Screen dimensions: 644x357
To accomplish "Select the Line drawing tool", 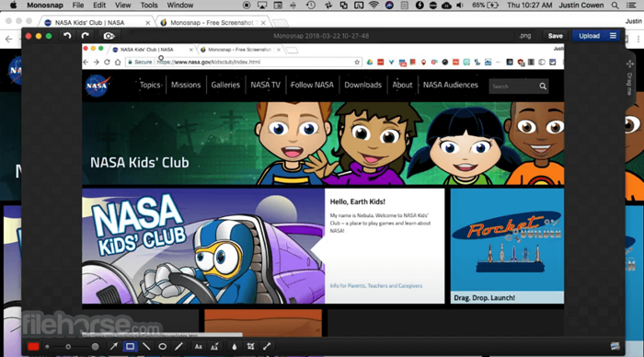I will [x=146, y=346].
